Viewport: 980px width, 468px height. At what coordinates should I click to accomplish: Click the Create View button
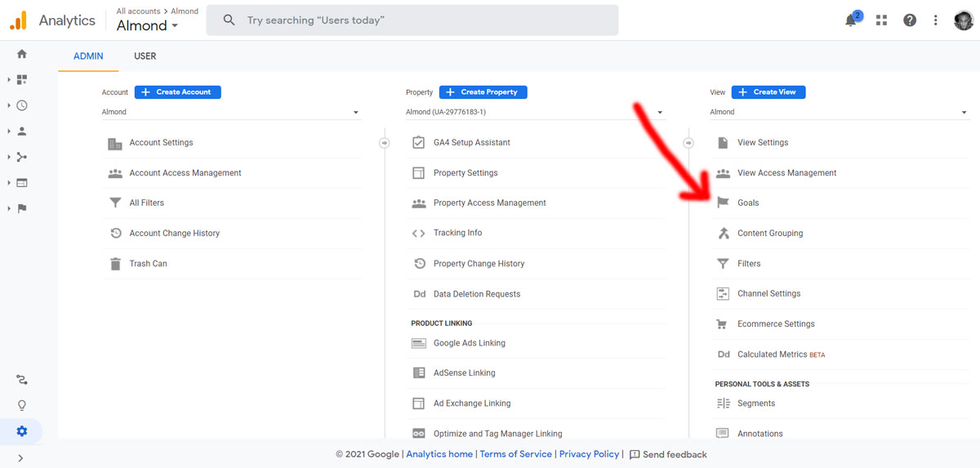click(768, 92)
